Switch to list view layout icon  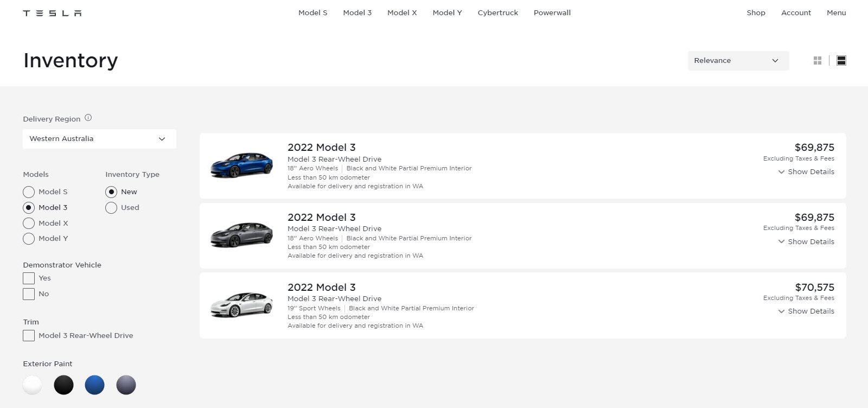coord(841,61)
